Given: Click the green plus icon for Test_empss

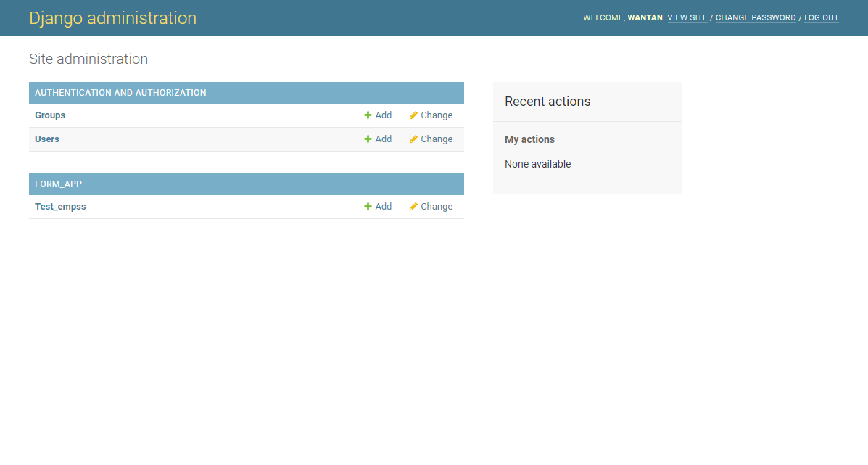Looking at the screenshot, I should click(368, 207).
